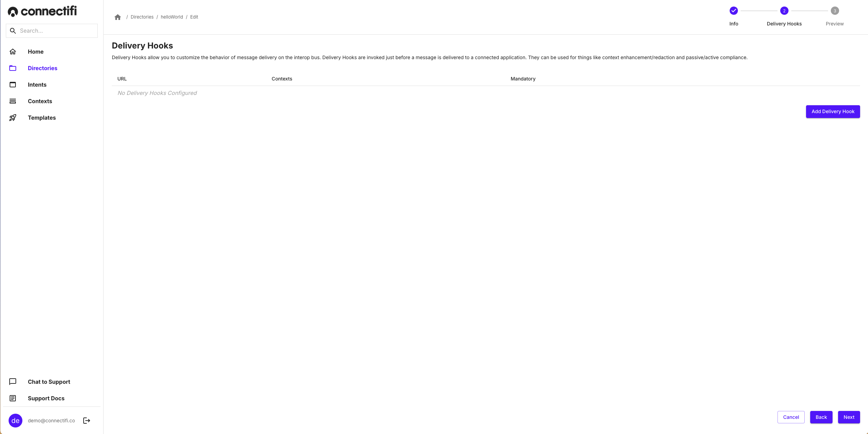Click the Add Delivery Hook button
868x434 pixels.
(833, 111)
